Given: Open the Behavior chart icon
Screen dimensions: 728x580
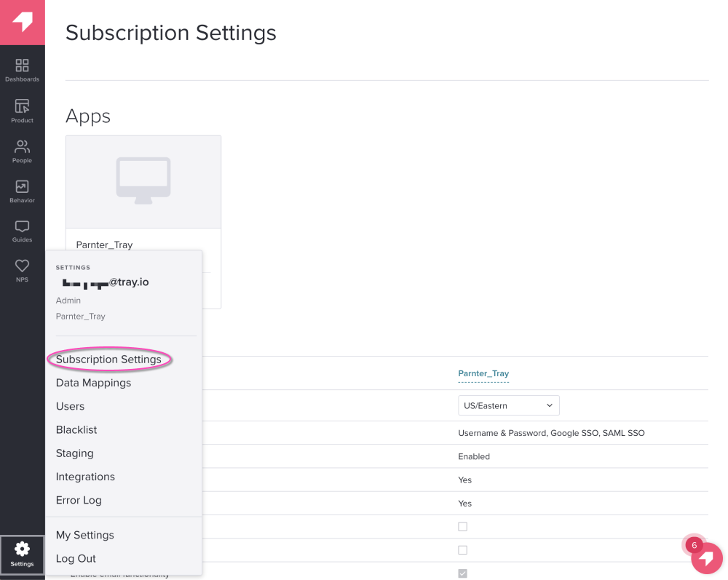Looking at the screenshot, I should pyautogui.click(x=23, y=191).
